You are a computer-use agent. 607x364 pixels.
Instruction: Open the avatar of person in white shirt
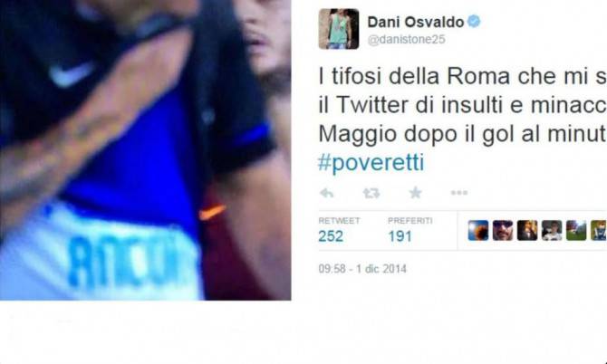[552, 231]
